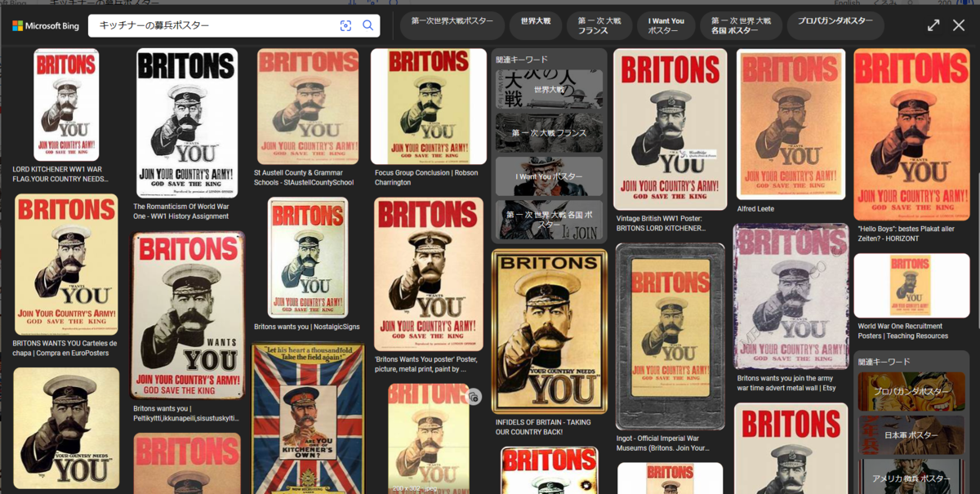Select related keyword tile I Want You ポスター

tap(550, 176)
